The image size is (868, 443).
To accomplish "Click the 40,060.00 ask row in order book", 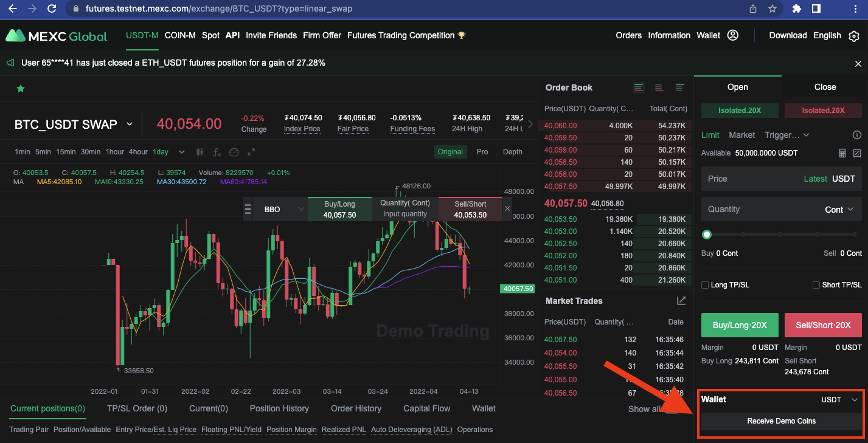I will click(616, 126).
